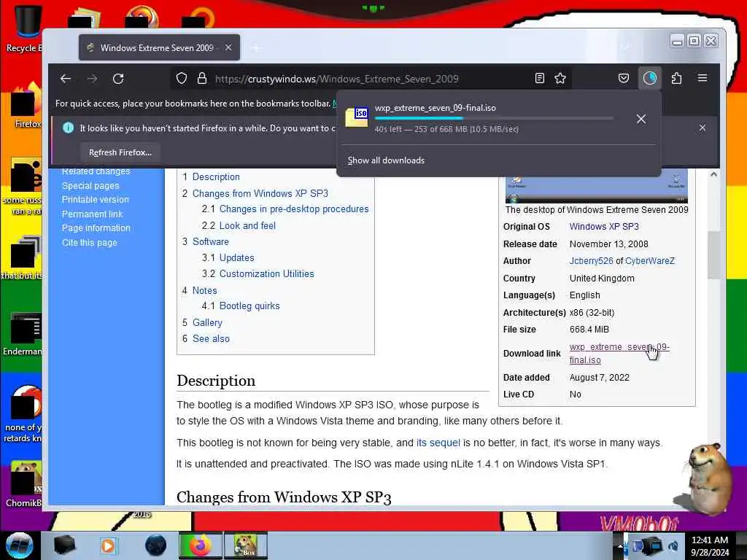Screen dimensions: 747x560
Task: Open the Page information link
Action: tap(96, 228)
